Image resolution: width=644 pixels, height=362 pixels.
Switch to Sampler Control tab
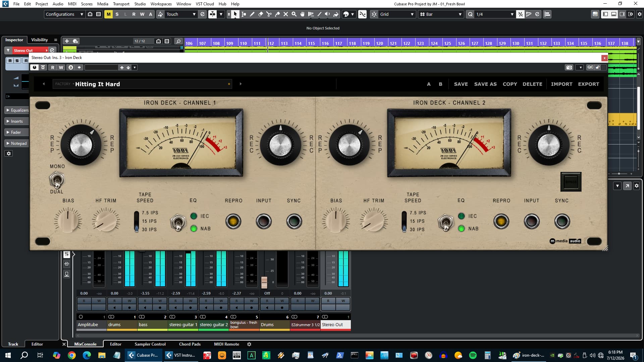[150, 344]
